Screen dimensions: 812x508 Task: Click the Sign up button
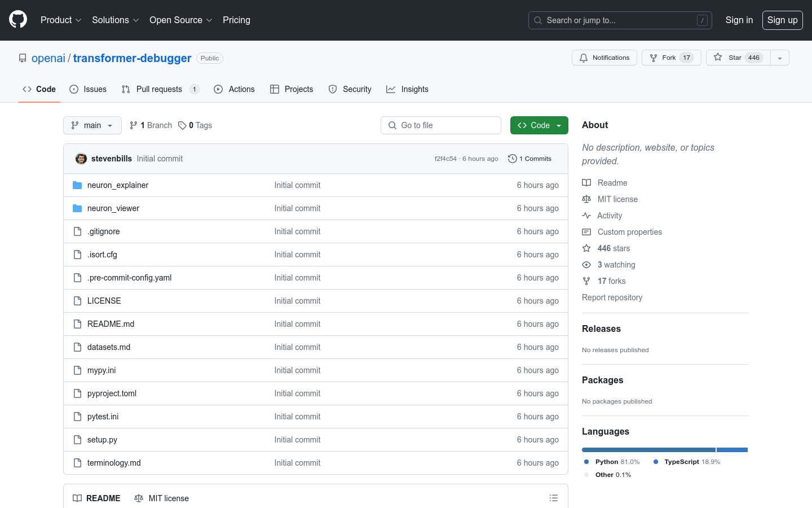point(782,20)
